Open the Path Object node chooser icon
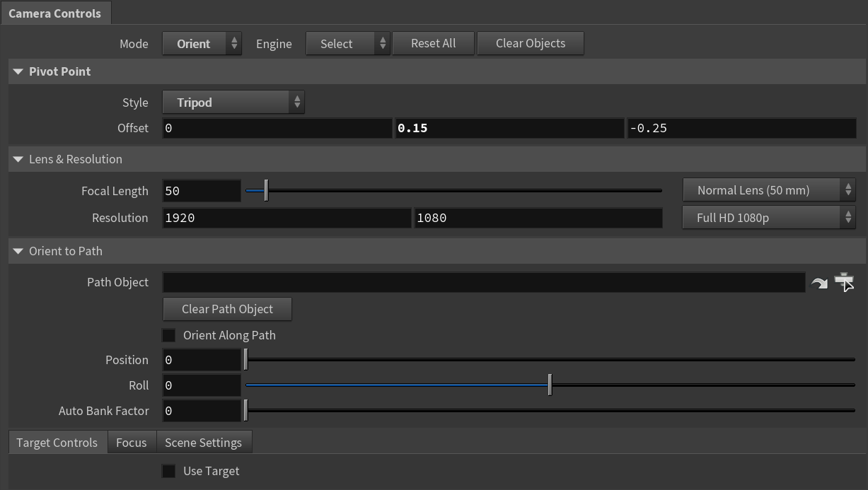868x490 pixels. [844, 282]
